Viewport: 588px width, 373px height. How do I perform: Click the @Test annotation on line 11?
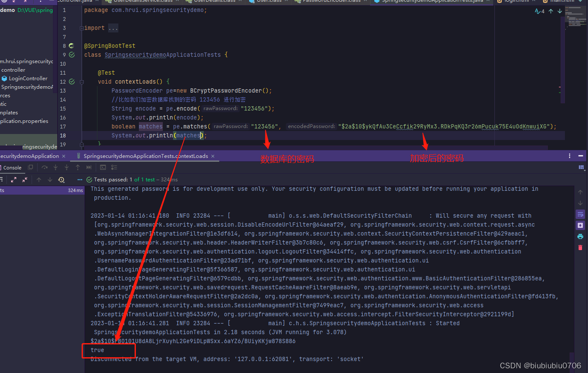(106, 73)
